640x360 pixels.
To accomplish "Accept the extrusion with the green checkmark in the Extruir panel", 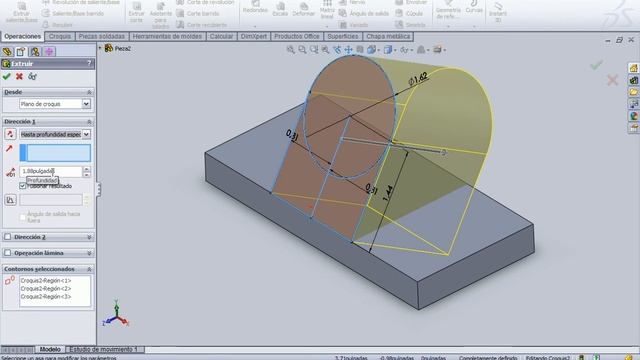I will coord(7,76).
